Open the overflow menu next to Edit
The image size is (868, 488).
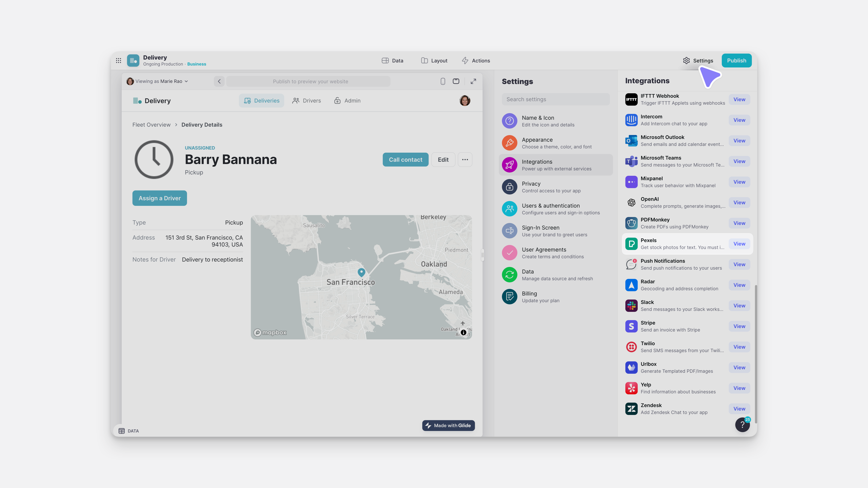(465, 159)
